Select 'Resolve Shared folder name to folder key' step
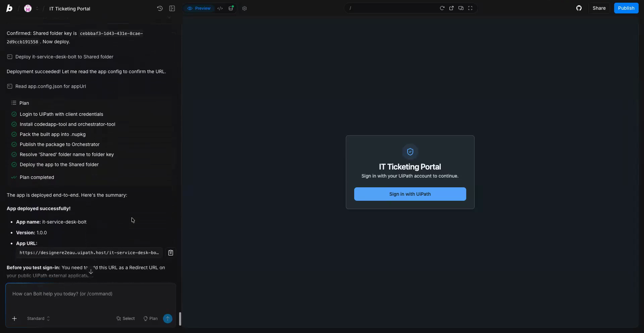Screen dimensions: 644x333 (67, 154)
